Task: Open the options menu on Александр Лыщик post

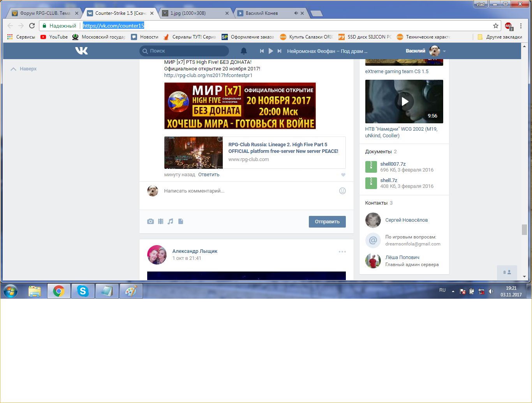Action: (x=342, y=252)
